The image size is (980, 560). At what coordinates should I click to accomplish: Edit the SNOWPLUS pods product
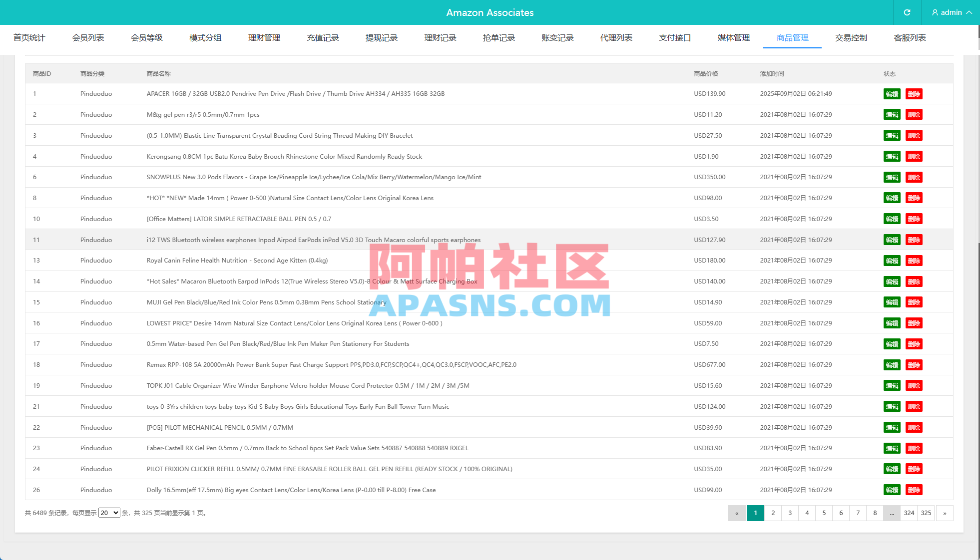(x=892, y=177)
